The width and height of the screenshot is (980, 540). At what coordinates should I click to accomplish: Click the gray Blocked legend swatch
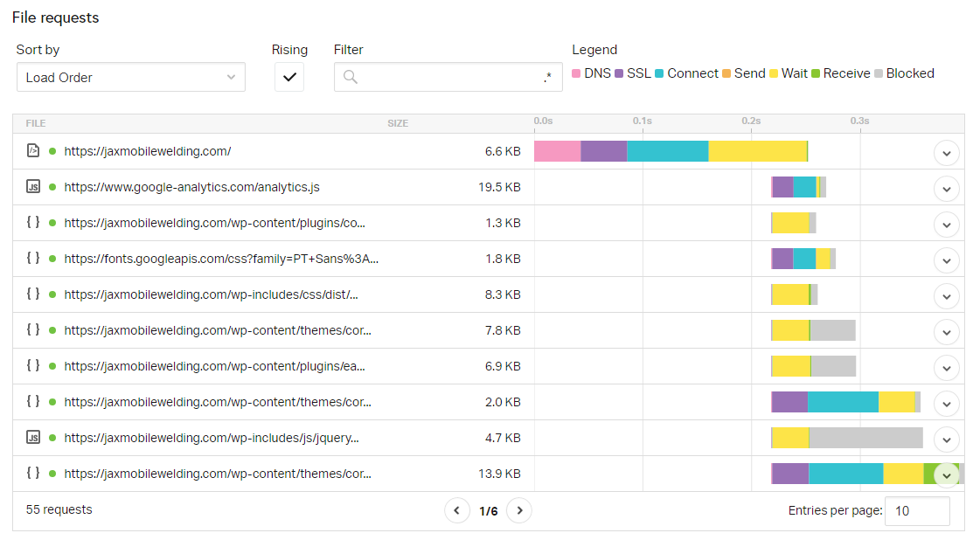point(878,73)
